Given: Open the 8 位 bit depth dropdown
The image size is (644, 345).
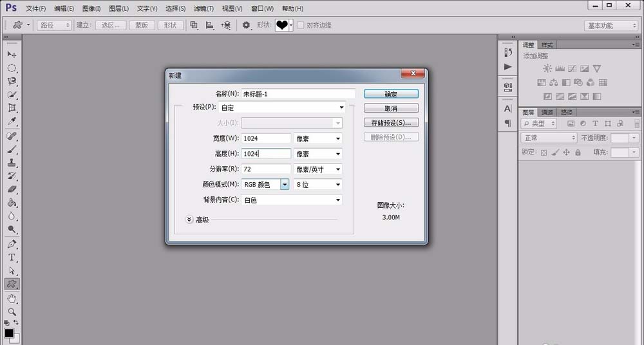Looking at the screenshot, I should (x=318, y=185).
